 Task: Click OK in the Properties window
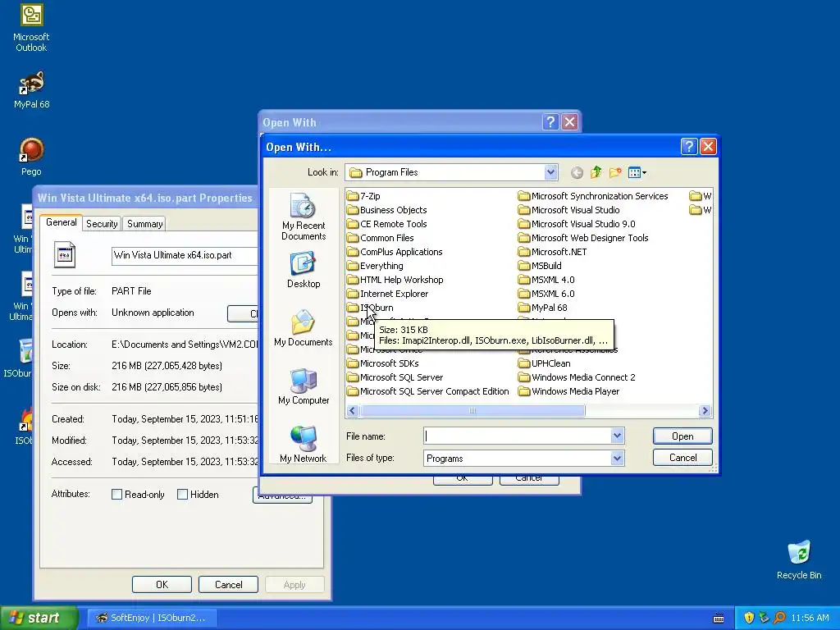pos(162,584)
